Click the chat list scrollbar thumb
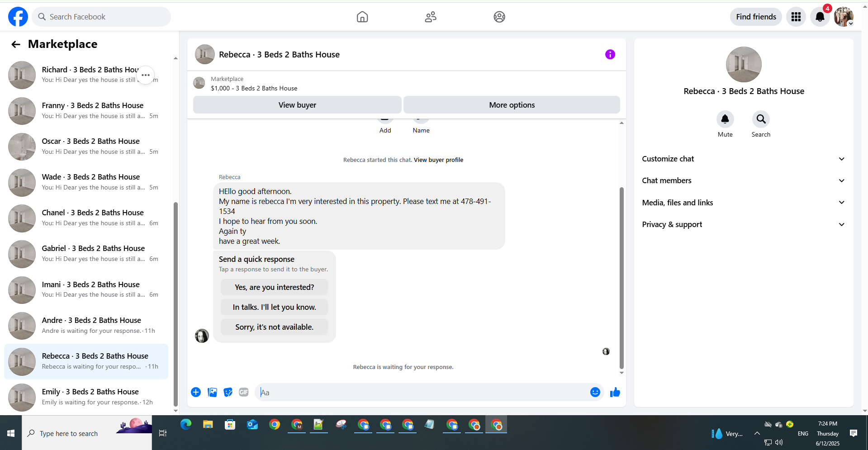The width and height of the screenshot is (868, 450). tap(175, 304)
